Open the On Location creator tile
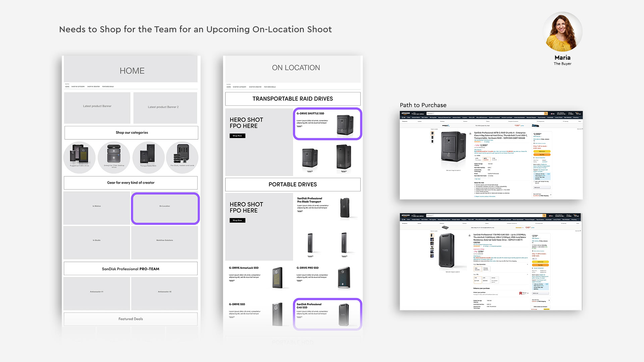The height and width of the screenshot is (362, 644). pos(165,208)
